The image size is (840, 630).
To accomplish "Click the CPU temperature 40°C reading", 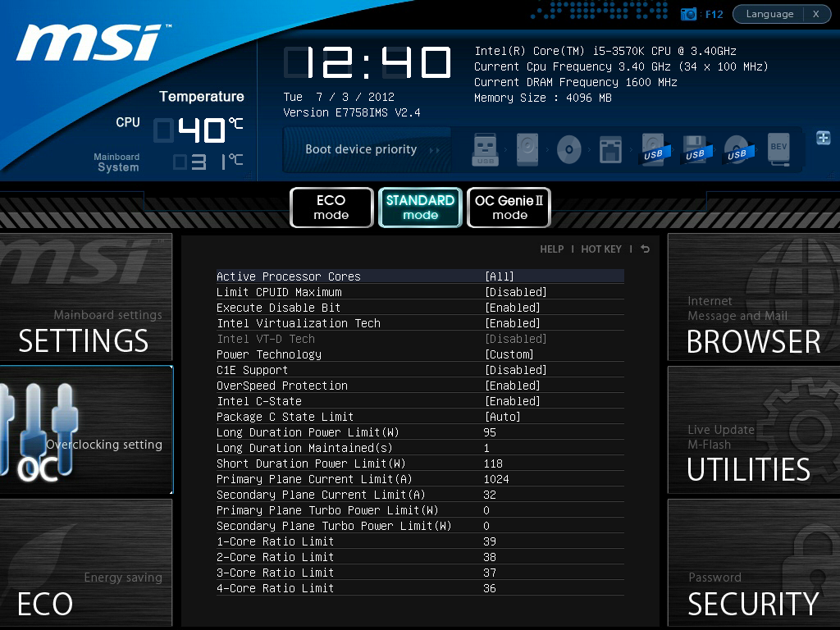I will [199, 130].
